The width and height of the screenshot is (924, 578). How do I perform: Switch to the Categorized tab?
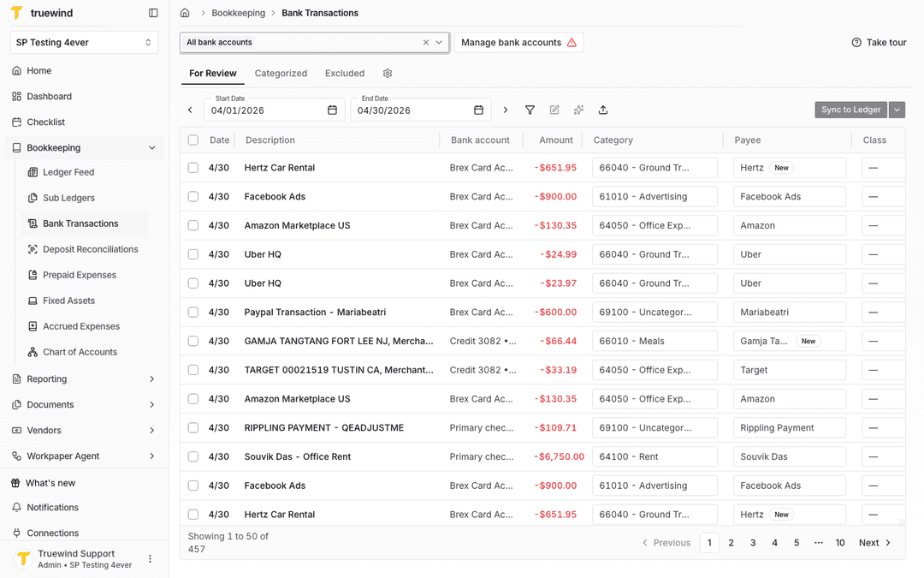(281, 73)
